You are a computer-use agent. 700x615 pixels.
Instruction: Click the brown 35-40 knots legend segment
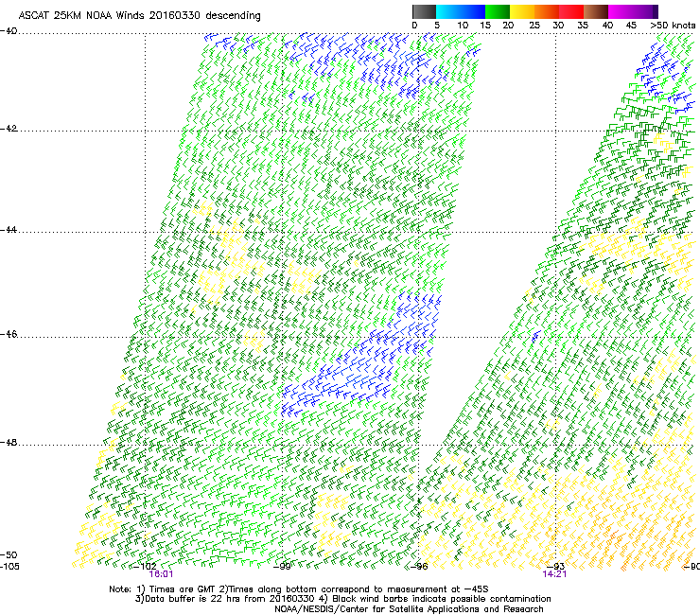(596, 11)
